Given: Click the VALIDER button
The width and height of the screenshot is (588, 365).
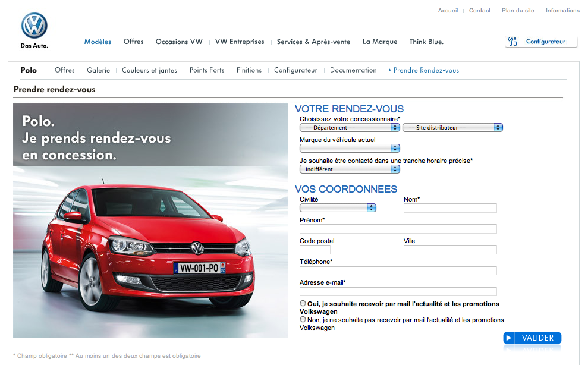Looking at the screenshot, I should (533, 338).
